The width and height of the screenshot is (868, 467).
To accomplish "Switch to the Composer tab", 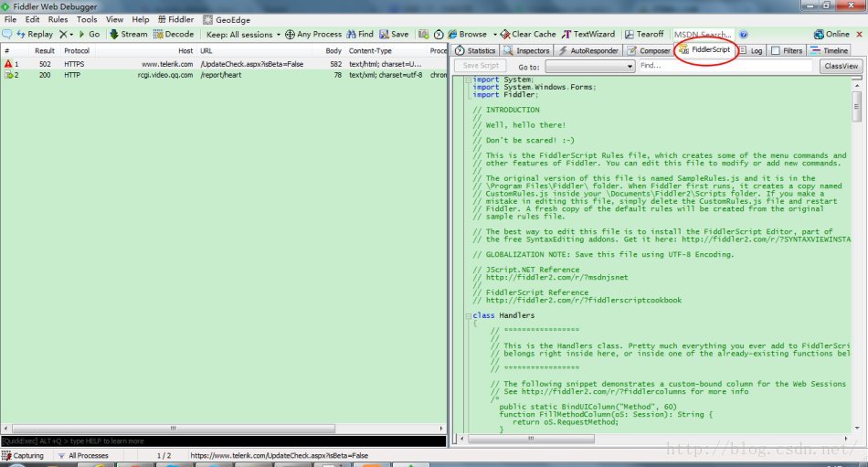I will 648,50.
